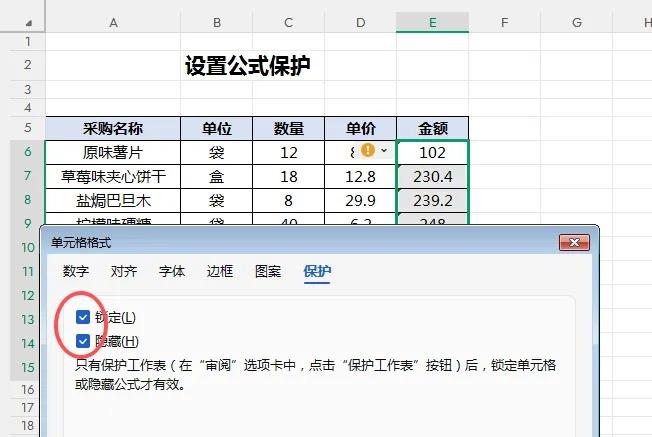Switch to the 数字 tab
This screenshot has height=437, width=652.
76,271
